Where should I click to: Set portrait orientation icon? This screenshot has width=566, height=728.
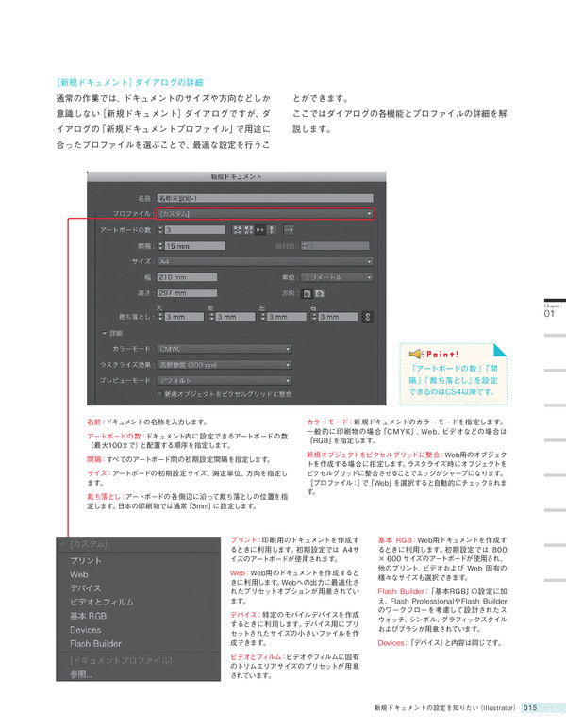click(308, 293)
